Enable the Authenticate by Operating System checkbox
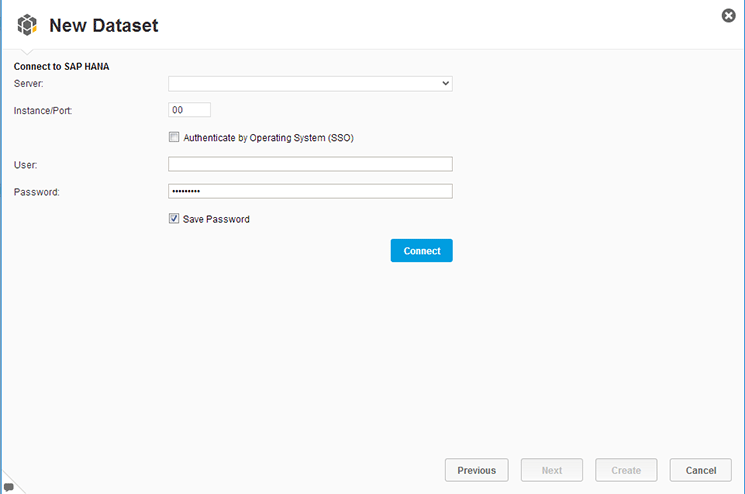This screenshot has width=745, height=494. (174, 137)
